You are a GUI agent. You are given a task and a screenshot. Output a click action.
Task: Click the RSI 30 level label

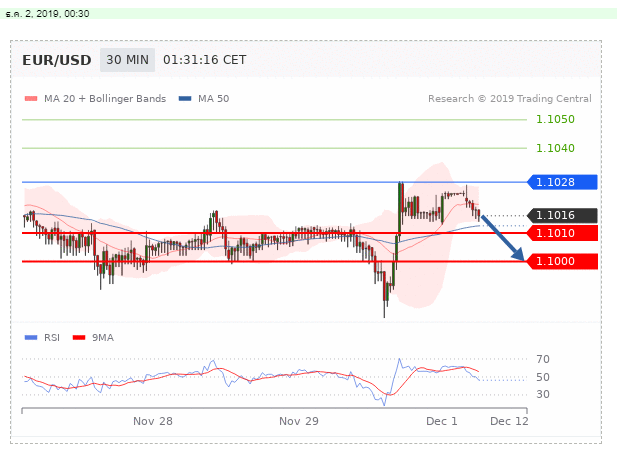543,394
